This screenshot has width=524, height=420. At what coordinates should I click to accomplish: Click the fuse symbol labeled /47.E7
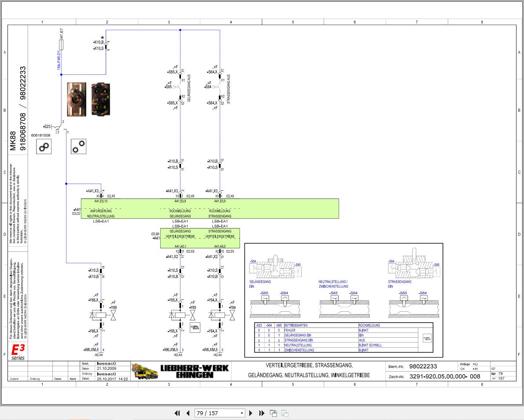(x=61, y=45)
